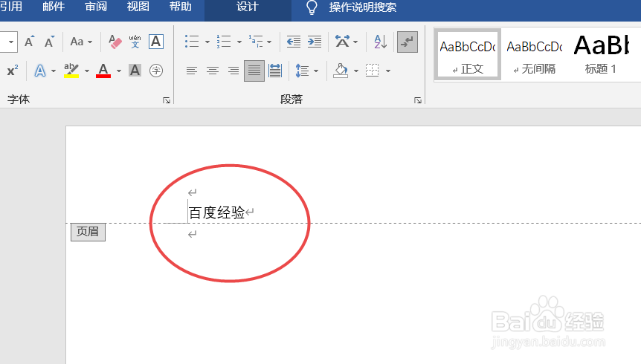Image resolution: width=641 pixels, height=364 pixels.
Task: Open phonetic guide (wén) tool
Action: [135, 42]
